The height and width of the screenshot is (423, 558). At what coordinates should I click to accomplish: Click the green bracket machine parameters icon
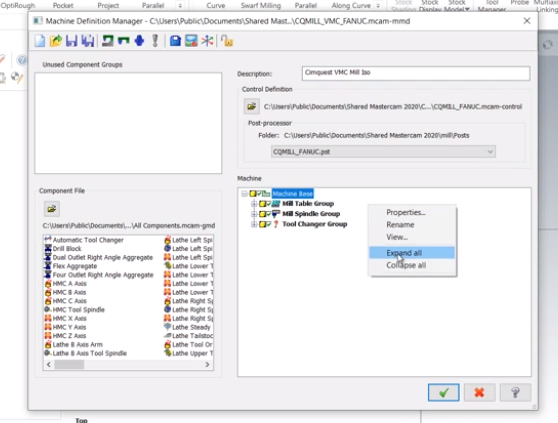(123, 41)
